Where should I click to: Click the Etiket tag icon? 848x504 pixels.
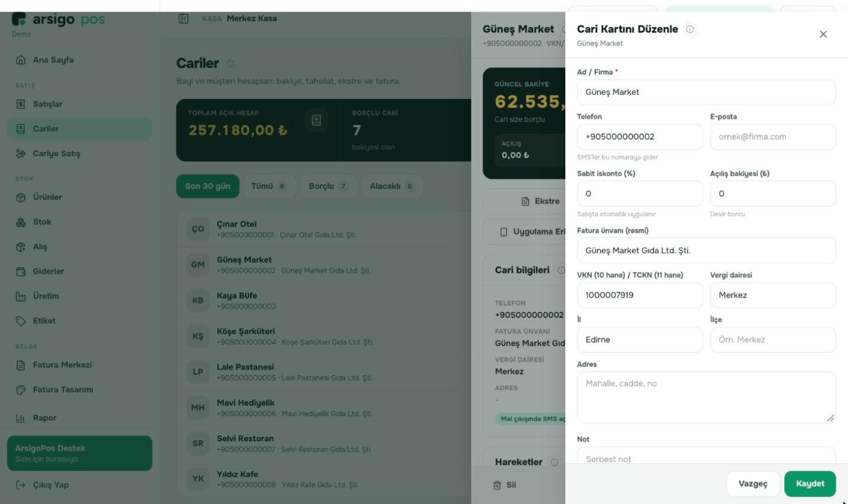21,321
